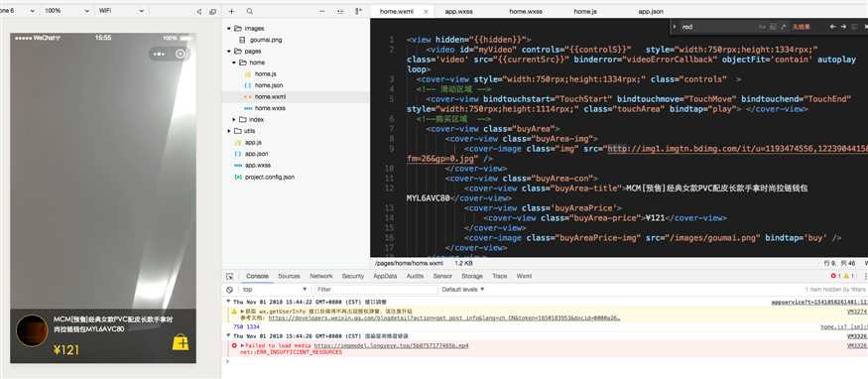868x379 pixels.
Task: Click the ¥121 price in simulator
Action: (66, 349)
